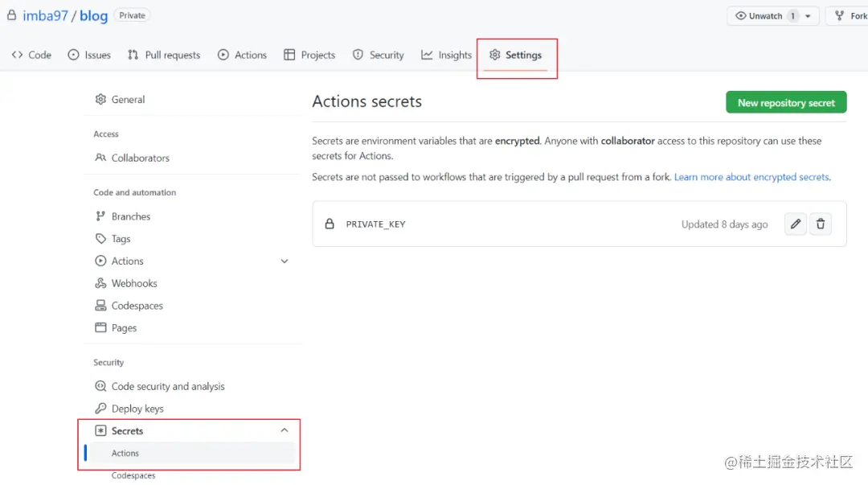The height and width of the screenshot is (485, 868).
Task: Expand the Actions sidebar section chevron
Action: tap(285, 261)
